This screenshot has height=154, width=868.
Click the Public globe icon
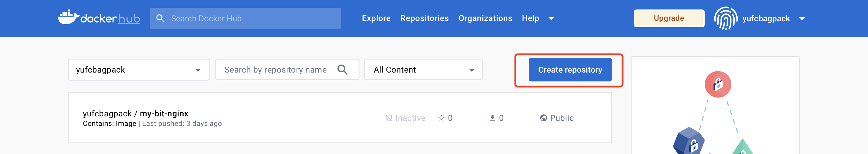click(x=543, y=118)
